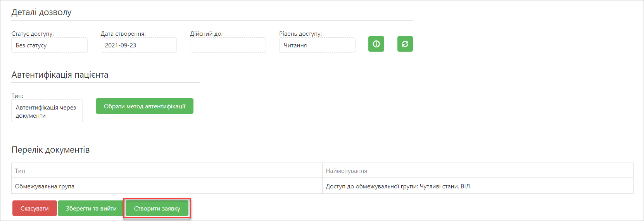Viewport: 644px width, 221px height.
Task: Click the Перелік документів heading
Action: tap(50, 150)
